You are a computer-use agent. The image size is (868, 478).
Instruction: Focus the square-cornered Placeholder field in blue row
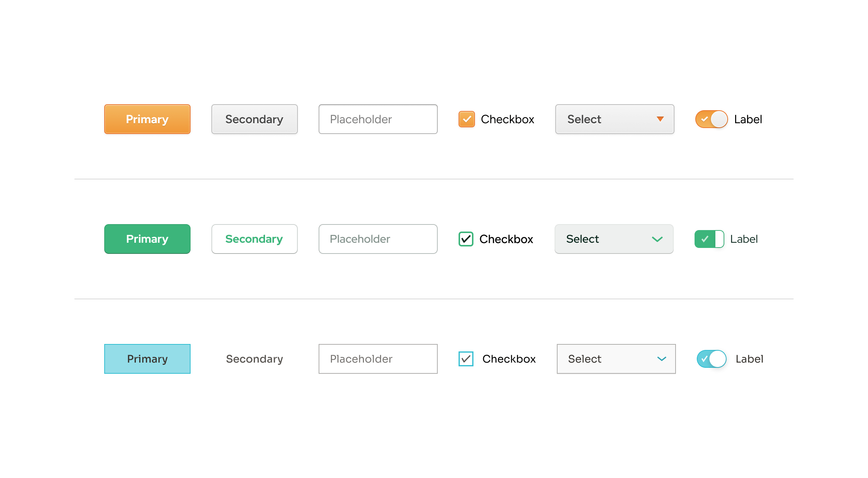click(x=378, y=359)
